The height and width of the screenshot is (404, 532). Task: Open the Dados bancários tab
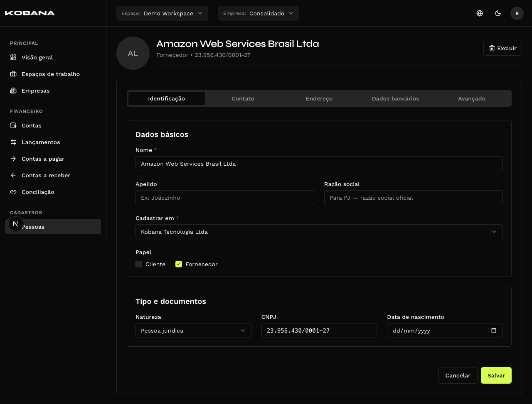click(395, 98)
